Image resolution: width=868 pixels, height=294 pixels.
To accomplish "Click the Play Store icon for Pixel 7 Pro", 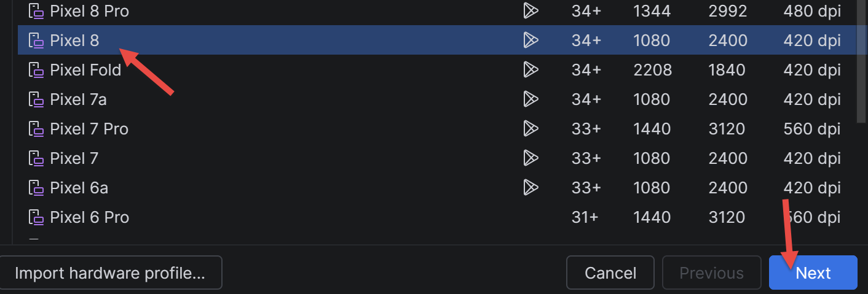I will [531, 129].
